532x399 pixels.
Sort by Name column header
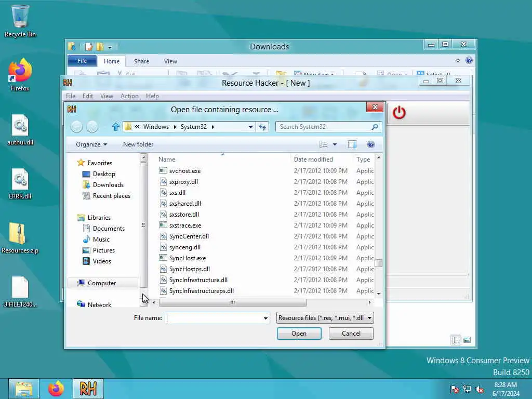click(x=222, y=159)
